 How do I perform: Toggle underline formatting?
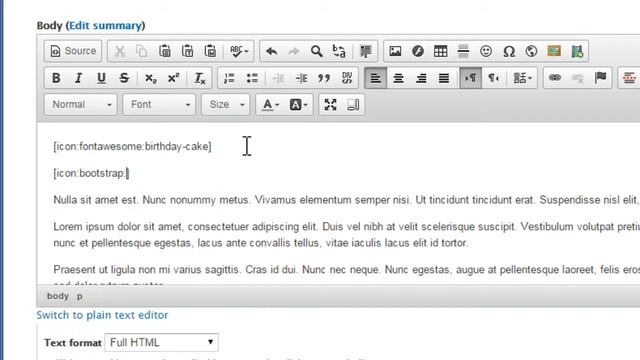pyautogui.click(x=101, y=78)
